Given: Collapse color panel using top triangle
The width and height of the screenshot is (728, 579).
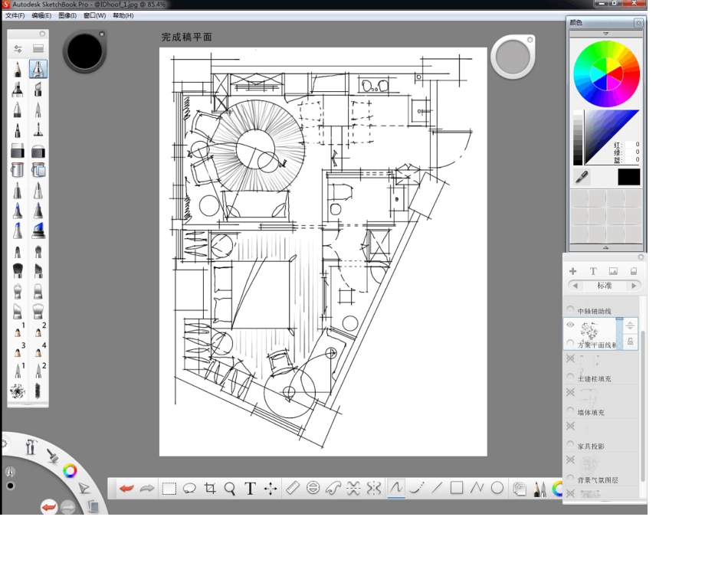Looking at the screenshot, I should tap(605, 34).
